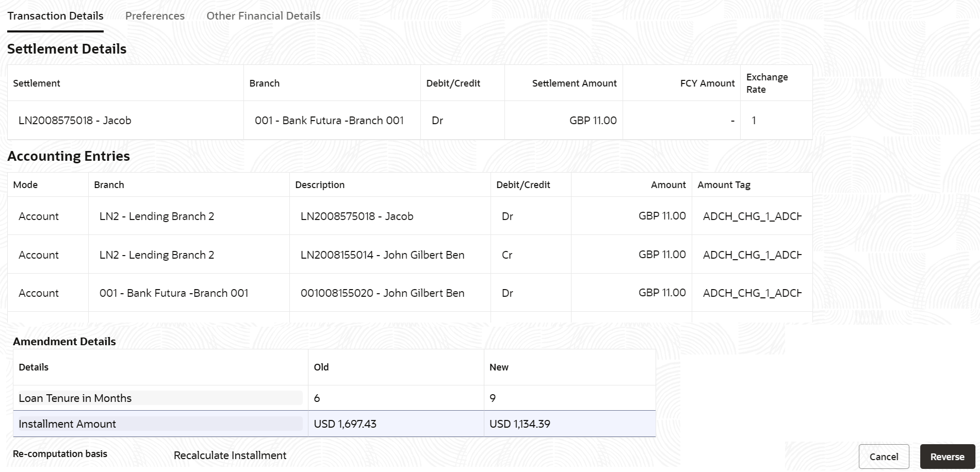
Task: Click Account mode in LN2008155014 row
Action: 39,255
